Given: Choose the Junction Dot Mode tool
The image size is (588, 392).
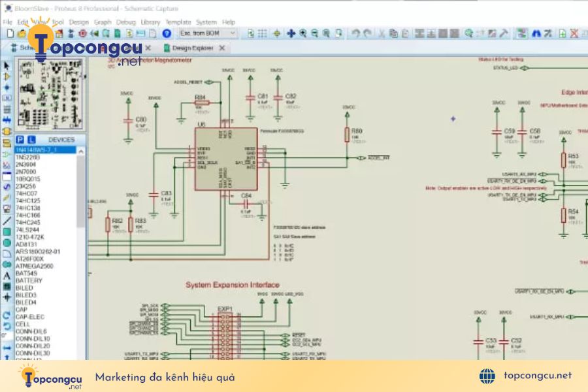Looking at the screenshot, I should point(7,88).
